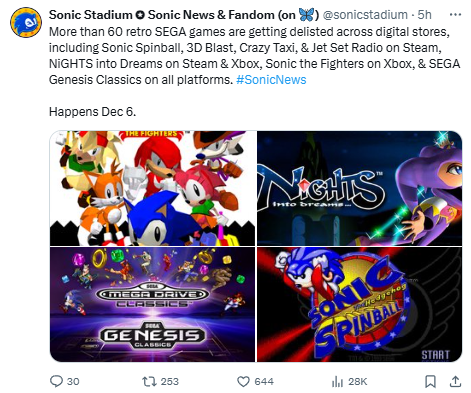Open the Sonic the Fighters image
The width and height of the screenshot is (471, 393).
coord(152,188)
